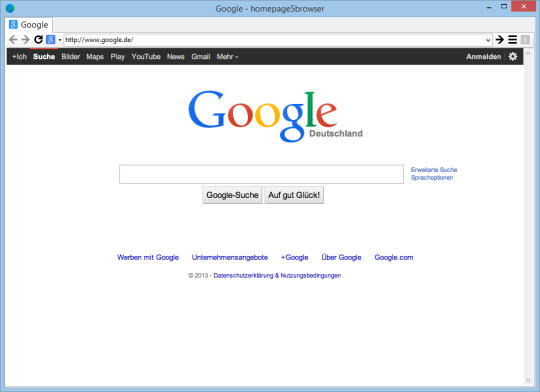Open the Google settings gear icon
Screen dimensions: 540x392
click(513, 56)
